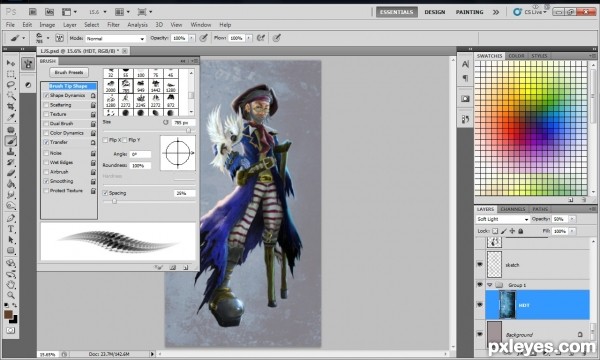
Task: Select the Dodge tool
Action: (11, 206)
